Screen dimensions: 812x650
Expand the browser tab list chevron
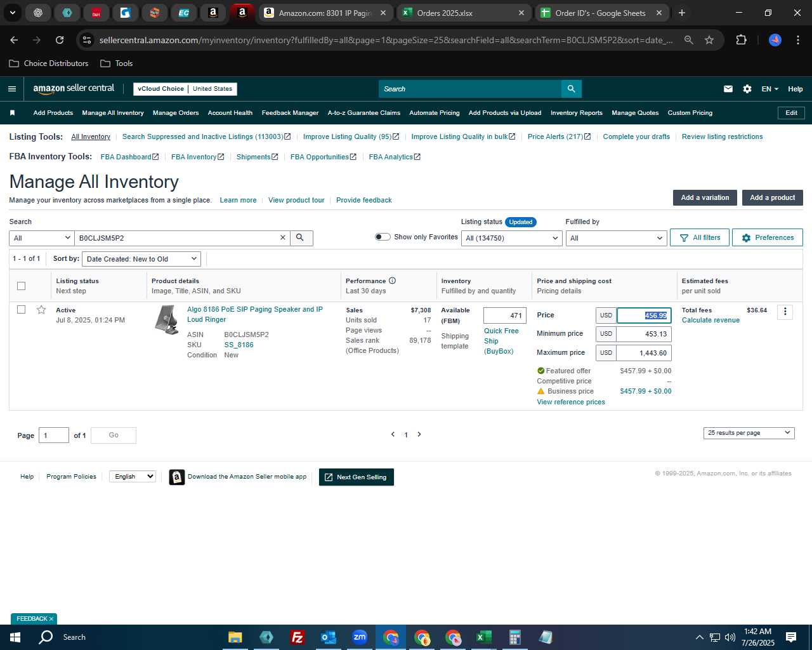click(x=12, y=13)
